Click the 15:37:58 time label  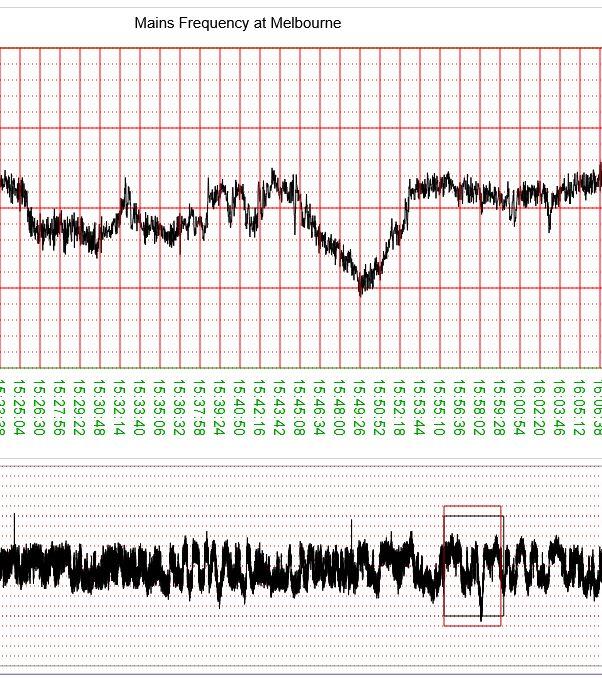pos(200,407)
